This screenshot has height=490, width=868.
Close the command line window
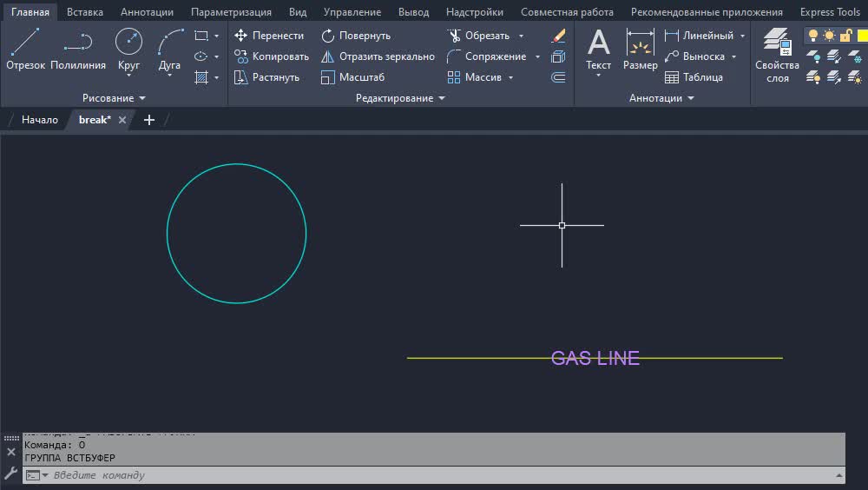(10, 452)
